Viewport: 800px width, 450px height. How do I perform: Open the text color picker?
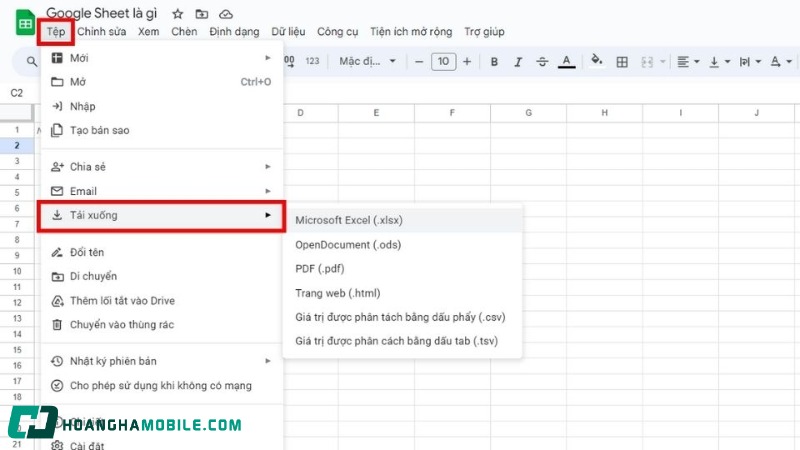coord(567,62)
